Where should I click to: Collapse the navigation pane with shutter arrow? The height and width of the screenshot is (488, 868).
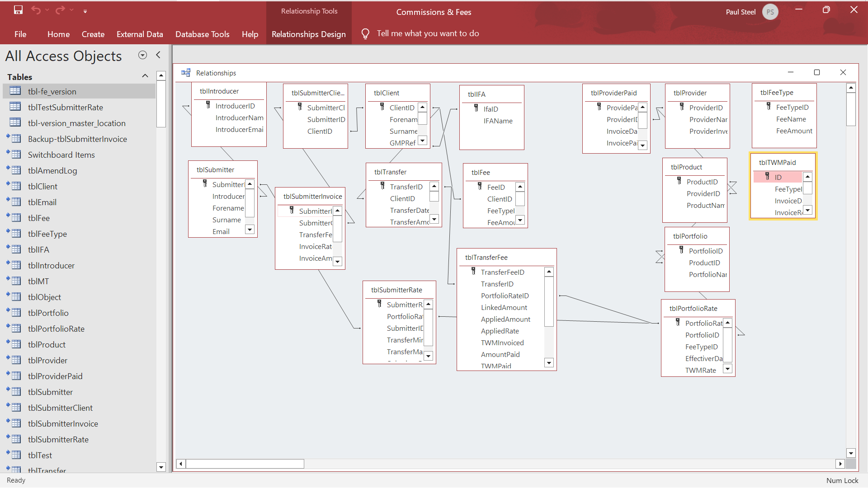[158, 55]
